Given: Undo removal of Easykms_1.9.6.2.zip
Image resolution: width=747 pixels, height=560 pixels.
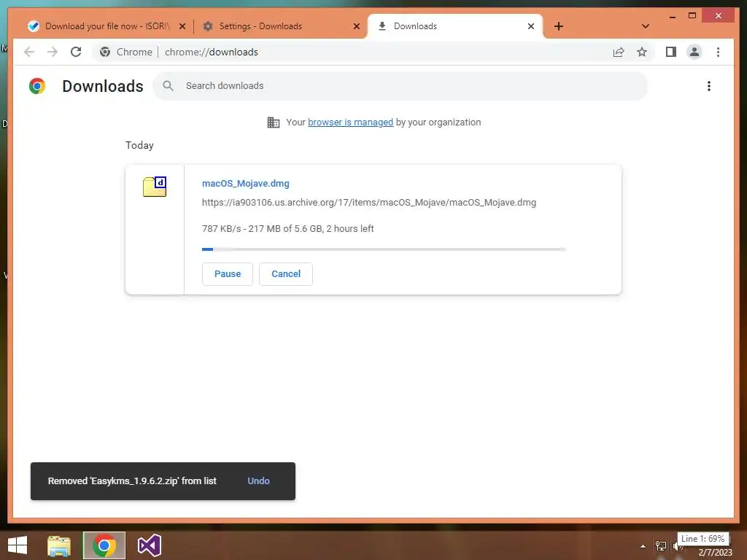Looking at the screenshot, I should click(258, 481).
